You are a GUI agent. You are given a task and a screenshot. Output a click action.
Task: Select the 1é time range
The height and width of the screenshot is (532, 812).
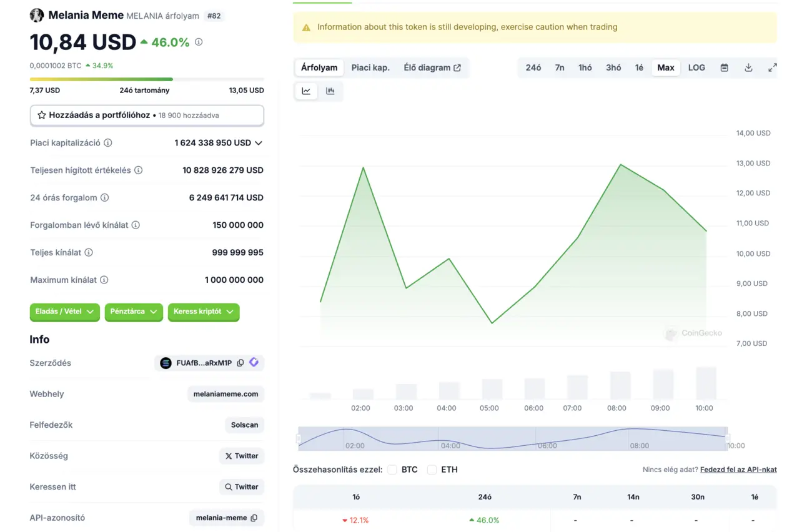click(x=639, y=67)
